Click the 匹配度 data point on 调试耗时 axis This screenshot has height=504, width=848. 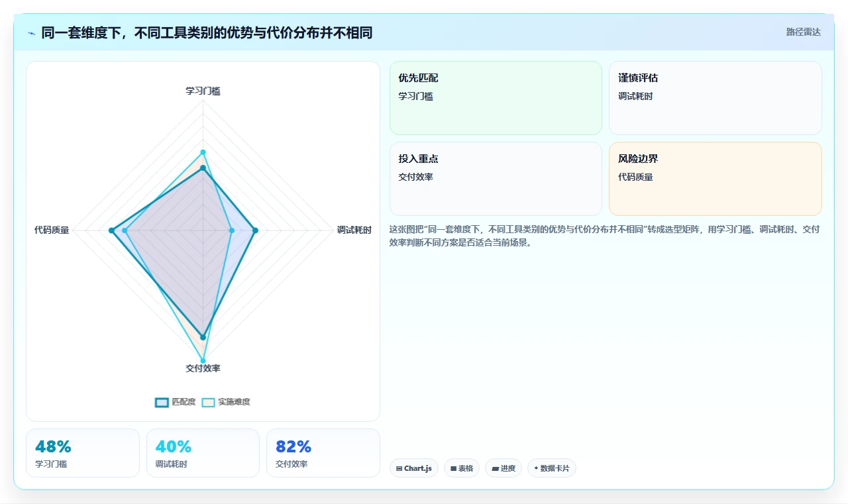click(x=255, y=230)
